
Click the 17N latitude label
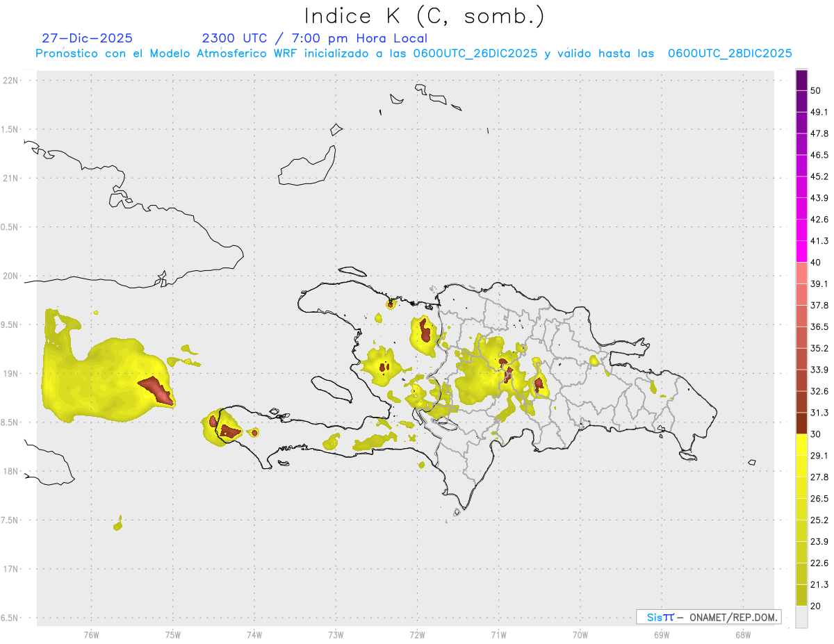click(11, 569)
